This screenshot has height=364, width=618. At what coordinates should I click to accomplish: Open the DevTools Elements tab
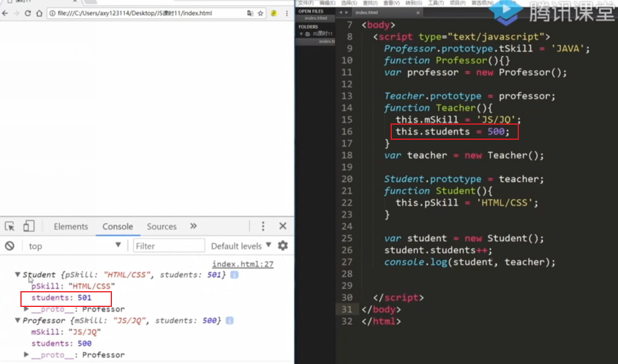(x=71, y=227)
